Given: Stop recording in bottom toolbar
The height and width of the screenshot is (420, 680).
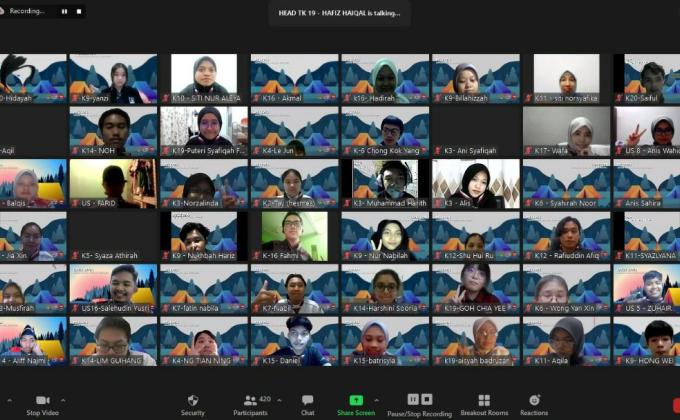Looking at the screenshot, I should (427, 399).
